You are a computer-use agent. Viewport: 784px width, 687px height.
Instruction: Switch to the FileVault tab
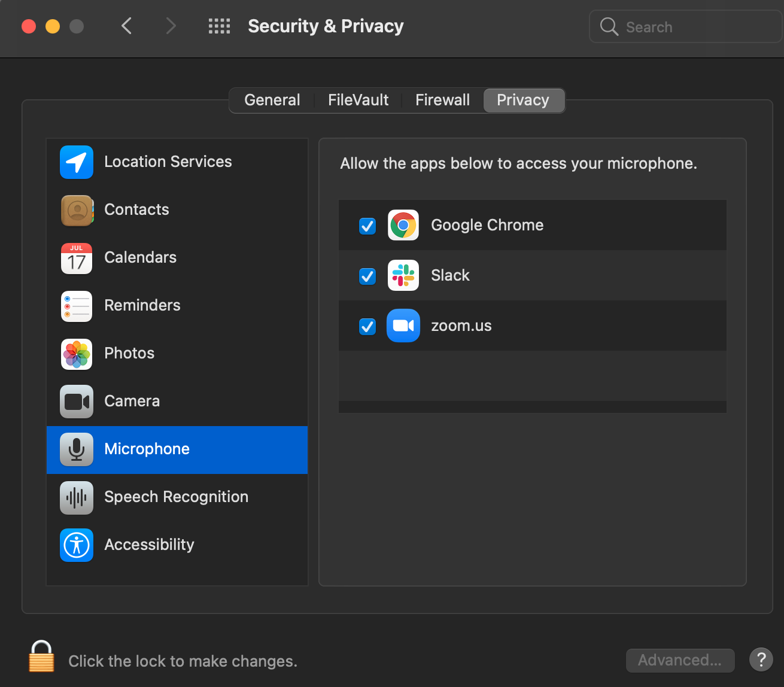tap(358, 100)
